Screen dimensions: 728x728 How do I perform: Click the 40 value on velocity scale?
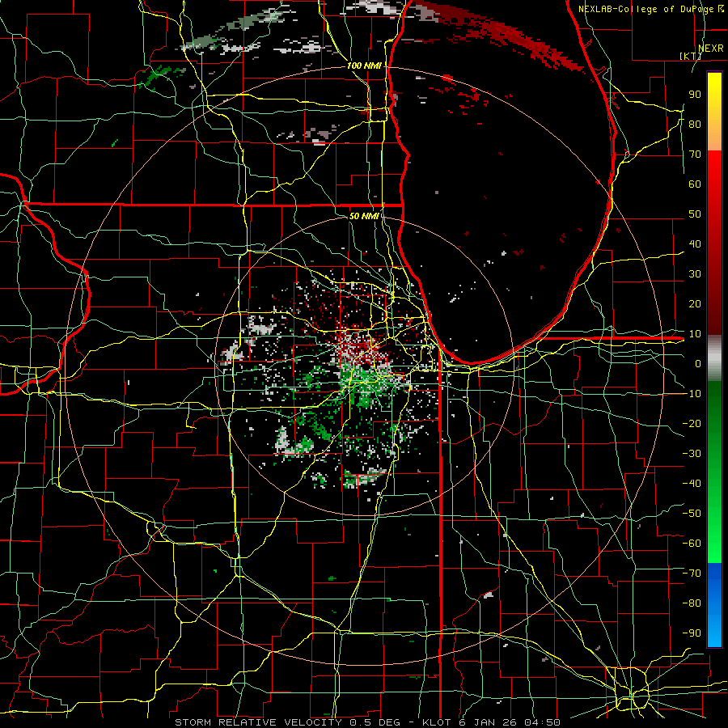point(695,243)
